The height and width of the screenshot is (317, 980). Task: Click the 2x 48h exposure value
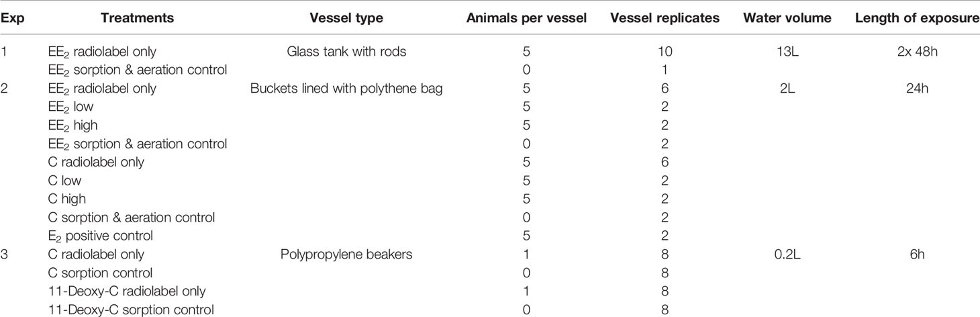(x=917, y=52)
